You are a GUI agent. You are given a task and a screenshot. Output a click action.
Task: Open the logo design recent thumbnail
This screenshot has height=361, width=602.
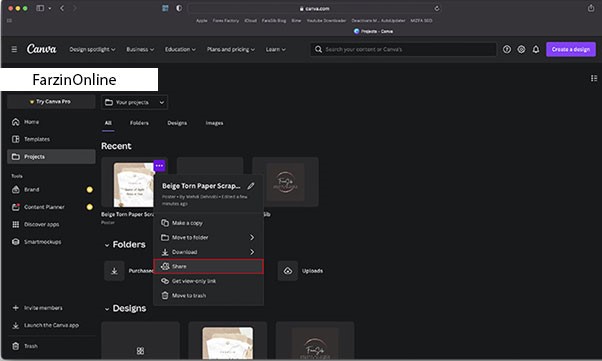[285, 182]
